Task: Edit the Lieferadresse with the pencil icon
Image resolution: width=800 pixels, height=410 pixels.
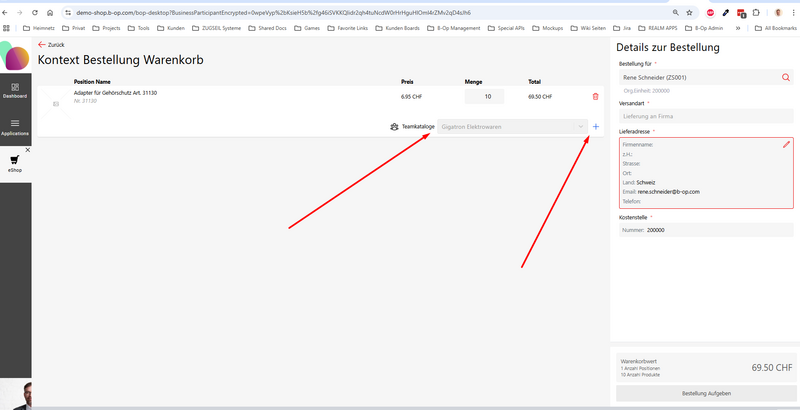Action: tap(786, 145)
